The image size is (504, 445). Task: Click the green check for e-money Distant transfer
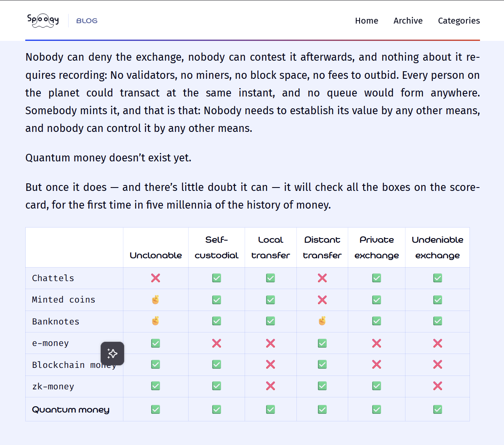click(322, 343)
